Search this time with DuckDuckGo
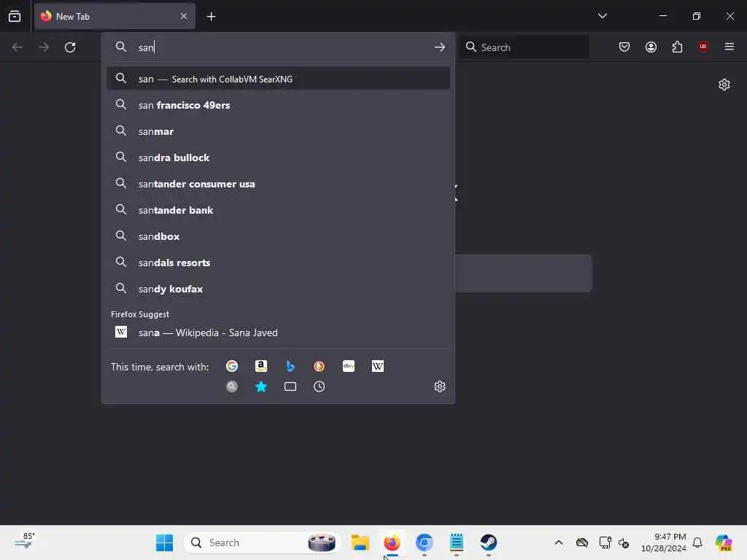The image size is (747, 560). coord(320,366)
